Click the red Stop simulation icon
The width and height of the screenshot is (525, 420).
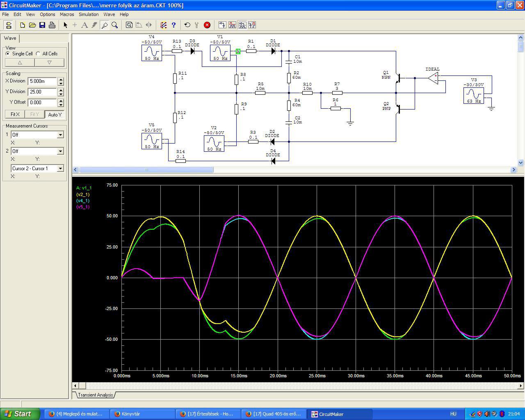(x=207, y=25)
